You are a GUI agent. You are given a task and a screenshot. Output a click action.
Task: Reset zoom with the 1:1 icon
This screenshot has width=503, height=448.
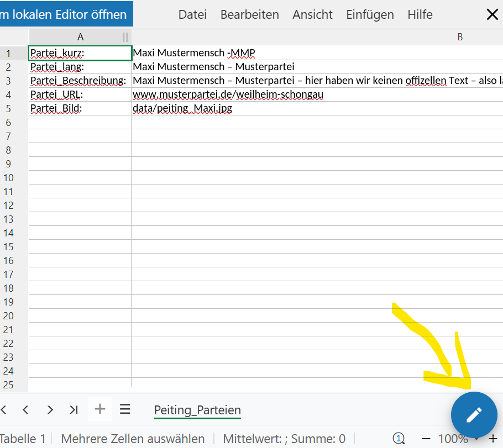pyautogui.click(x=399, y=439)
